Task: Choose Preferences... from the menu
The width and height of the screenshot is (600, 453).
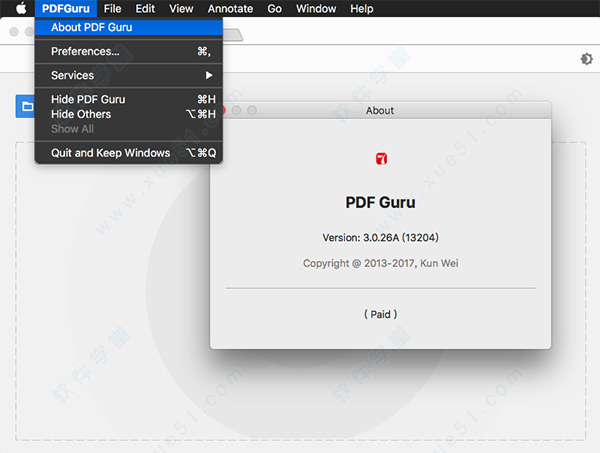Action: pos(129,51)
